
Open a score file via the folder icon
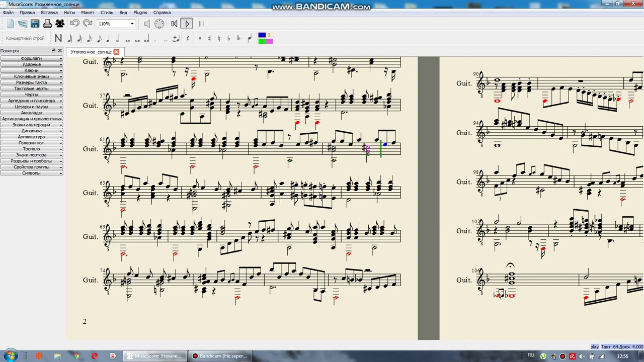[x=23, y=24]
